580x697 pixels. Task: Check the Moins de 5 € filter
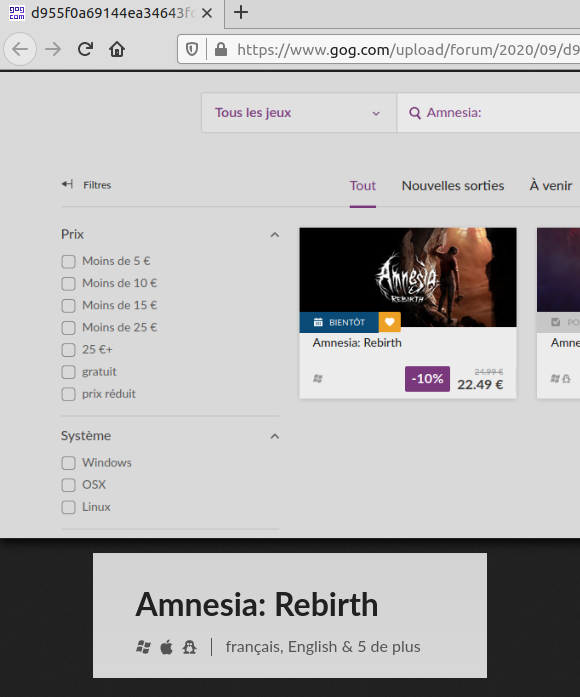68,261
